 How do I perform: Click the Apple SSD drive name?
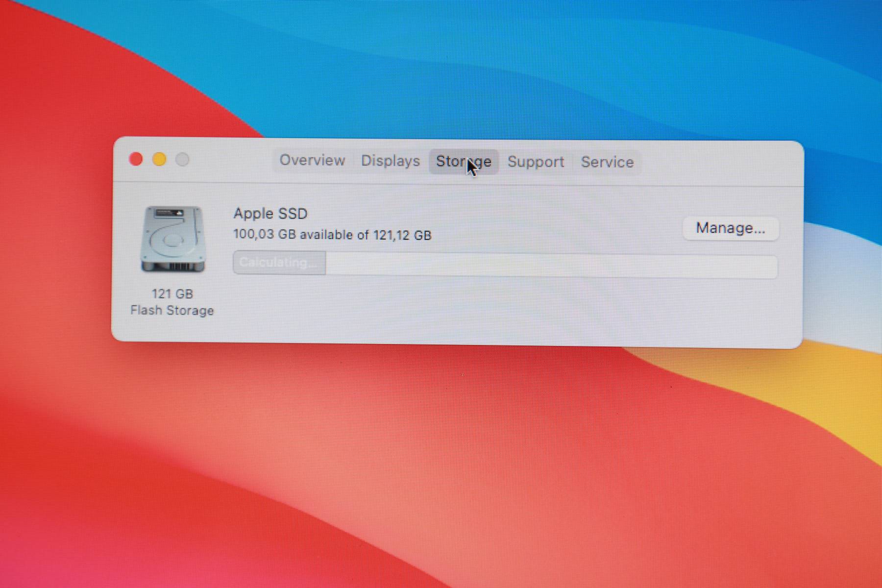(270, 214)
